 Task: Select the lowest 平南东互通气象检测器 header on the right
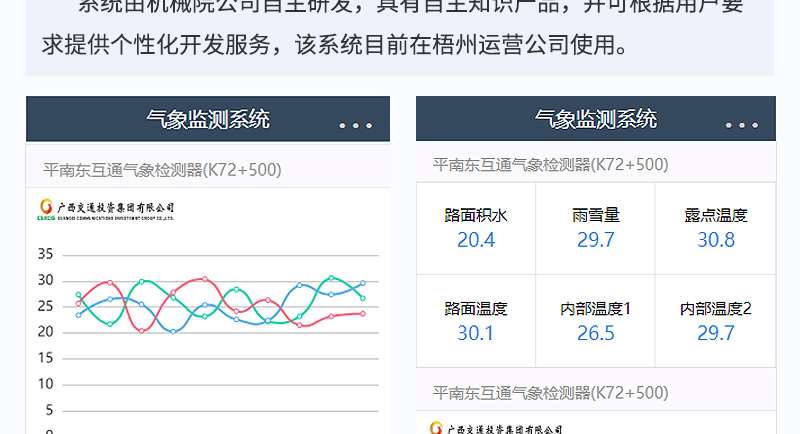pos(550,392)
